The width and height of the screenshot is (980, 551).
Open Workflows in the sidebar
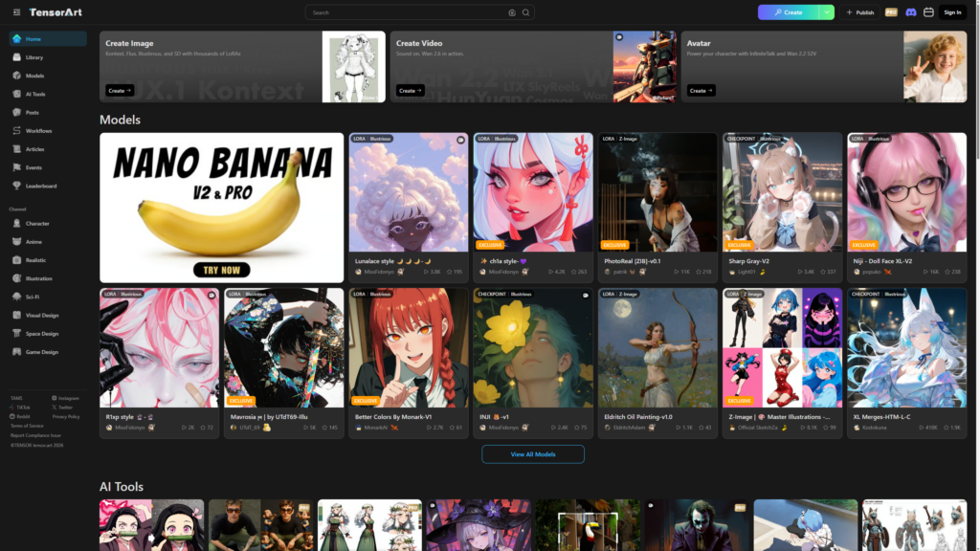click(38, 130)
